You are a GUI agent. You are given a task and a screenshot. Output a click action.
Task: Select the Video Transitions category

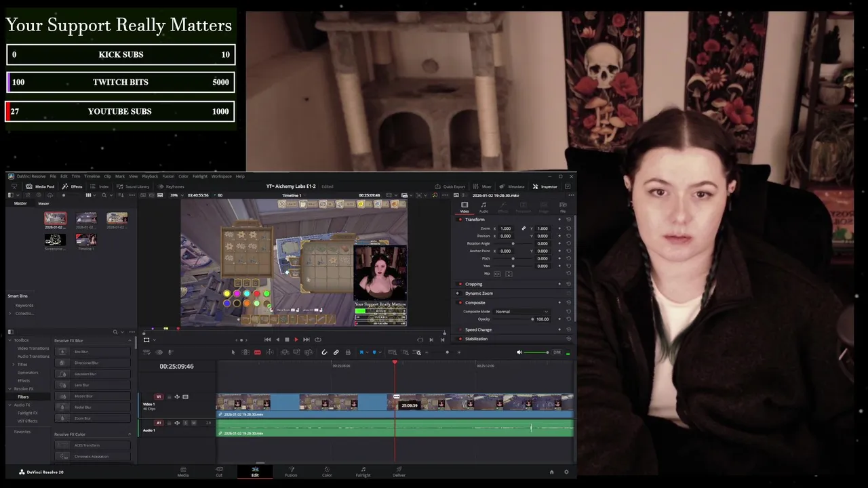(33, 348)
